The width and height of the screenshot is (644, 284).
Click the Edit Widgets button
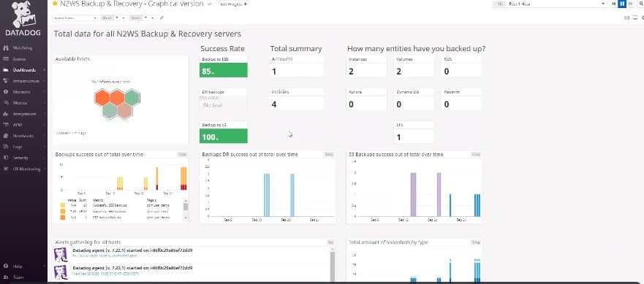[233, 4]
